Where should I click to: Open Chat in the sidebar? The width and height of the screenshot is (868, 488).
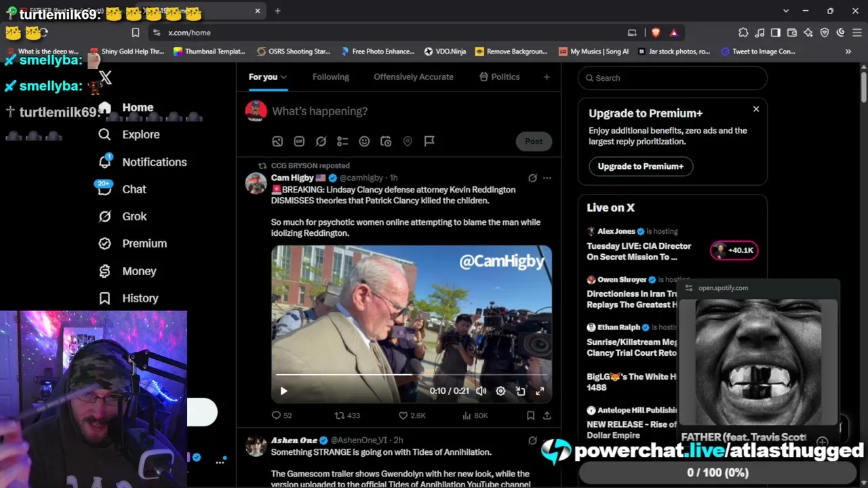coord(122,189)
